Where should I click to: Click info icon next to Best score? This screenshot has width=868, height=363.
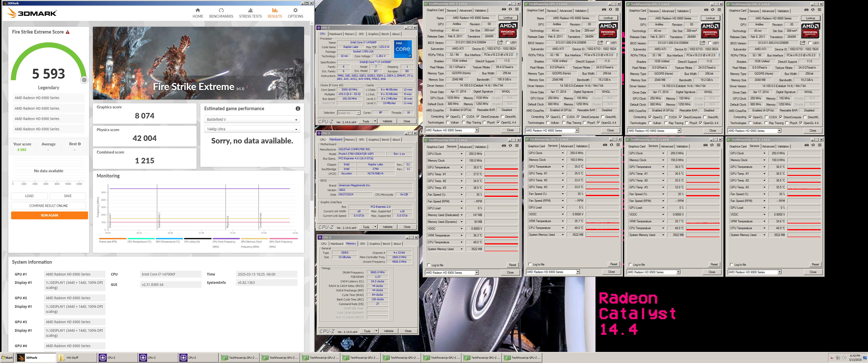click(79, 144)
